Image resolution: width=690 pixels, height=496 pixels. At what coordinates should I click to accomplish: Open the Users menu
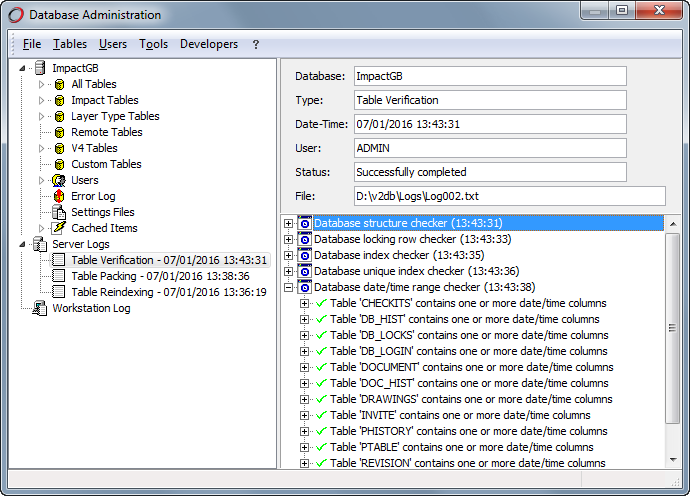(x=113, y=44)
